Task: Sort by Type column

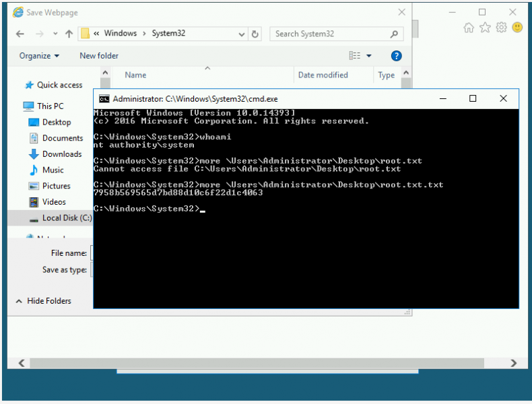Action: click(386, 75)
